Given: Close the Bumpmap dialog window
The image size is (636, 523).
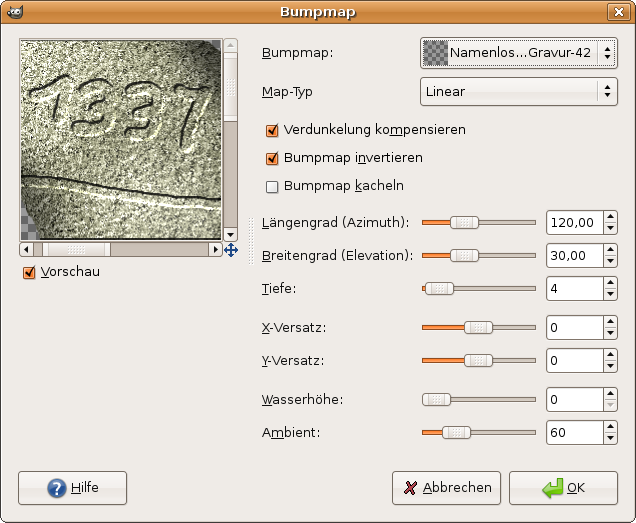Looking at the screenshot, I should [x=619, y=12].
